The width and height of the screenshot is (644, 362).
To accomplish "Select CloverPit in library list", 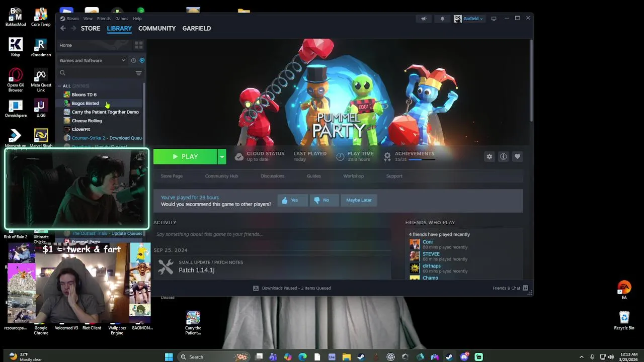I will (x=80, y=129).
